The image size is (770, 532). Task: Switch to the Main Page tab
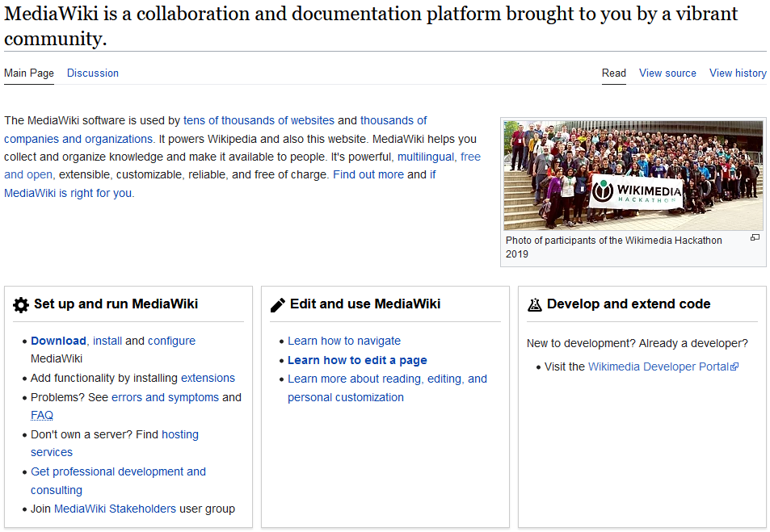(29, 73)
